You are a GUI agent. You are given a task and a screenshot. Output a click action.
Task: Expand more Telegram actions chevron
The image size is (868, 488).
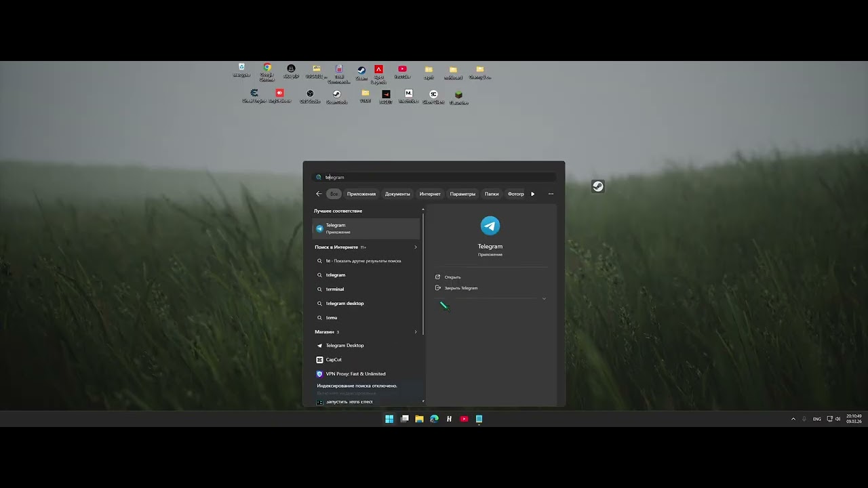pyautogui.click(x=544, y=299)
